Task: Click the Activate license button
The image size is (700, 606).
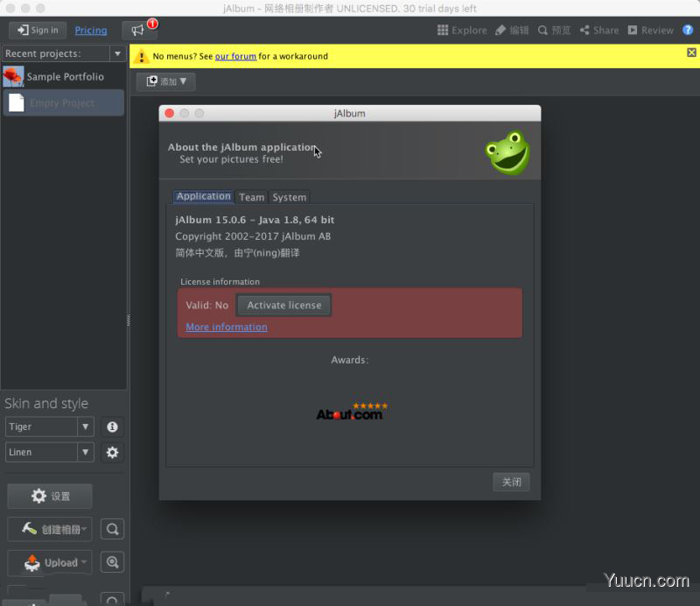Action: [x=283, y=306]
